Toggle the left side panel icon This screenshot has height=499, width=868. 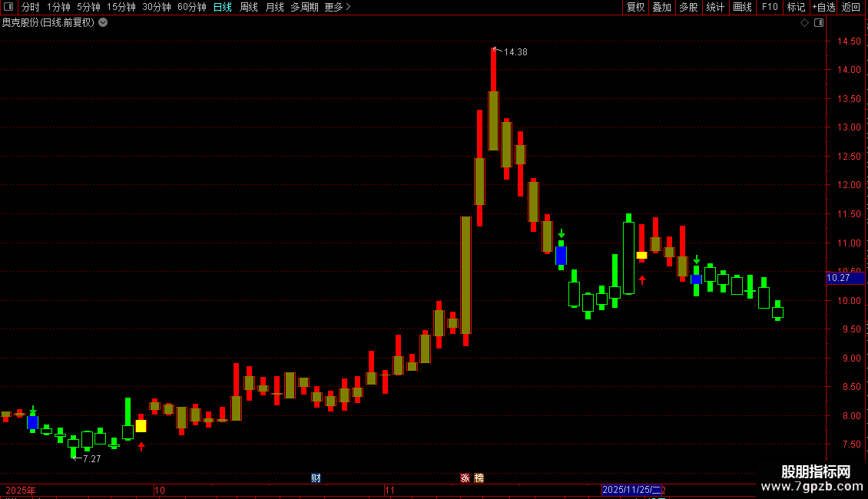[8, 7]
